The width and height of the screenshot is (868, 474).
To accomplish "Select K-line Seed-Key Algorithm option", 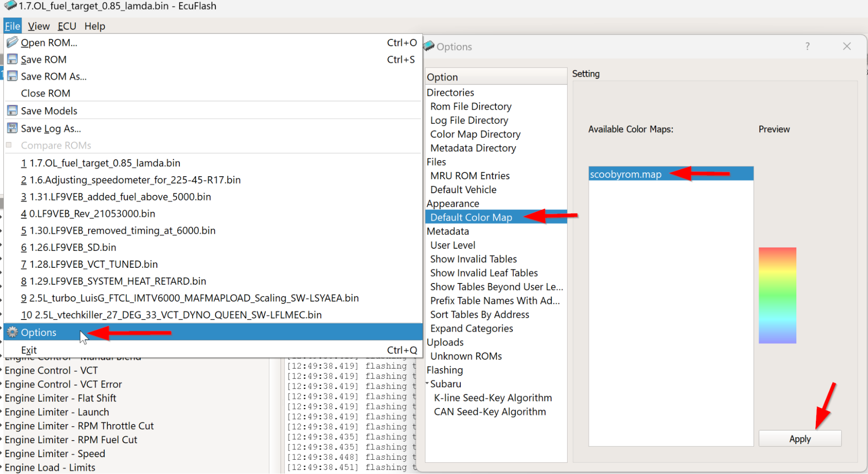I will (x=496, y=398).
